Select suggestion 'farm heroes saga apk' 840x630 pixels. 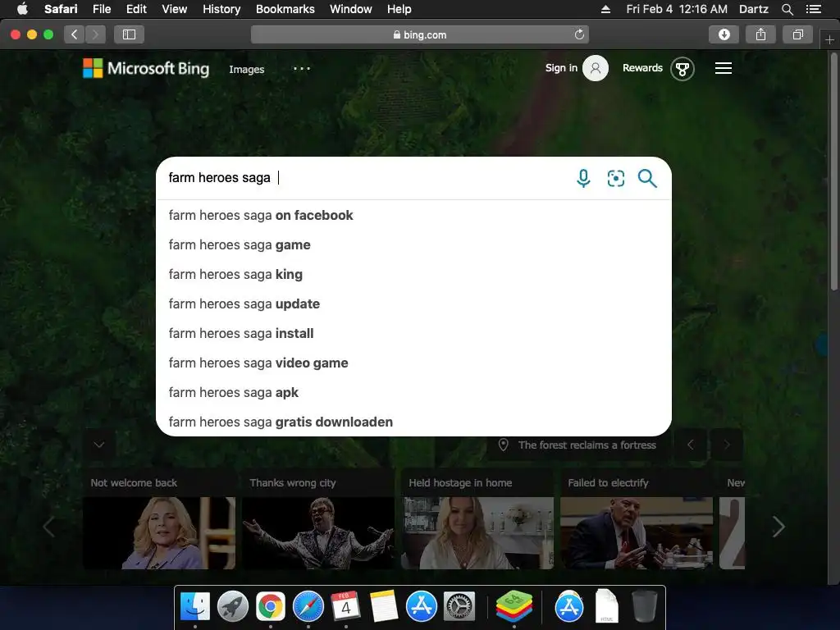pos(413,392)
